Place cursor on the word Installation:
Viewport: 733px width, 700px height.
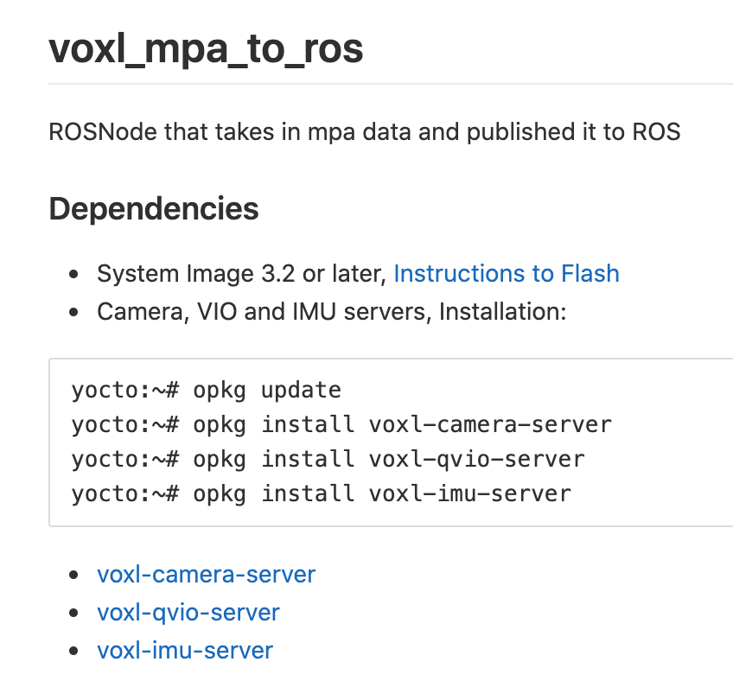[x=502, y=312]
